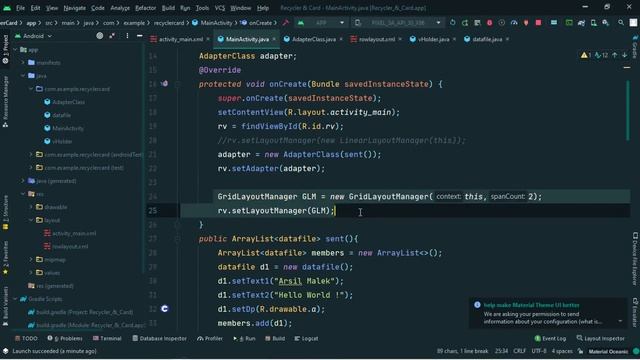Click the red Debug app bug icon
This screenshot has height=360, width=640.
coord(489,23)
